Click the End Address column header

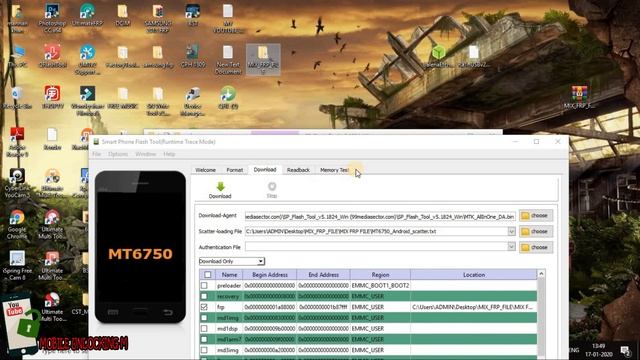(323, 275)
